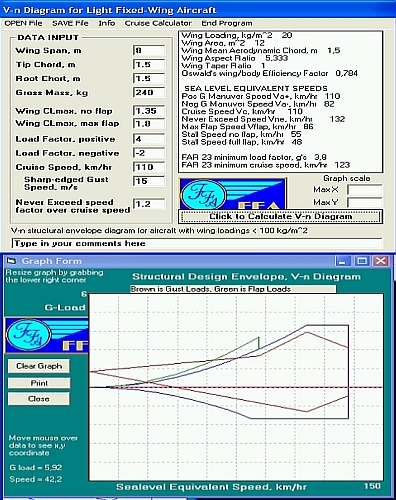Open the OPEN File menu

pos(23,23)
